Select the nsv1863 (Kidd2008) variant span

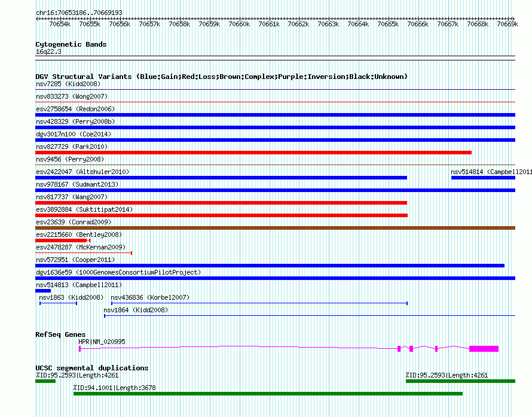(x=58, y=303)
